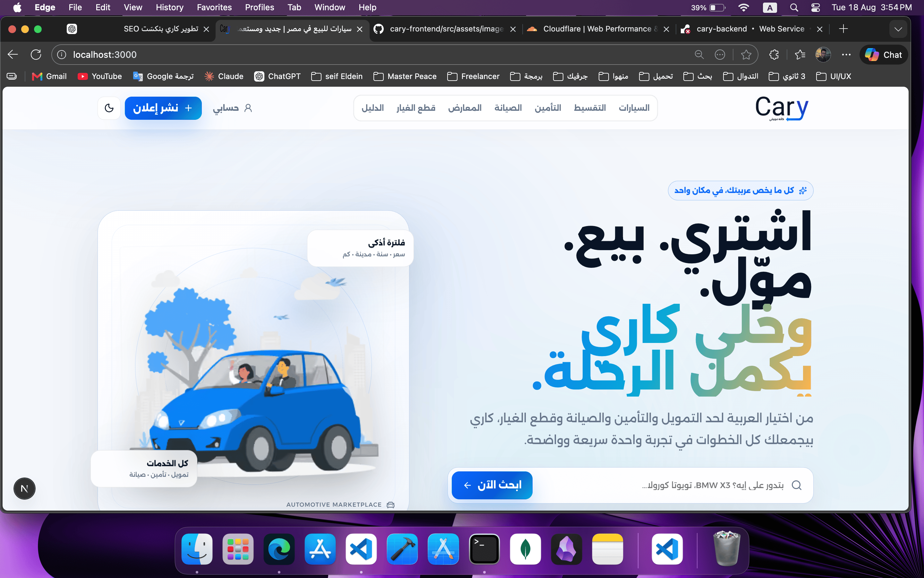This screenshot has height=578, width=924.
Task: Open the Freelancer bookmarks folder
Action: [473, 76]
